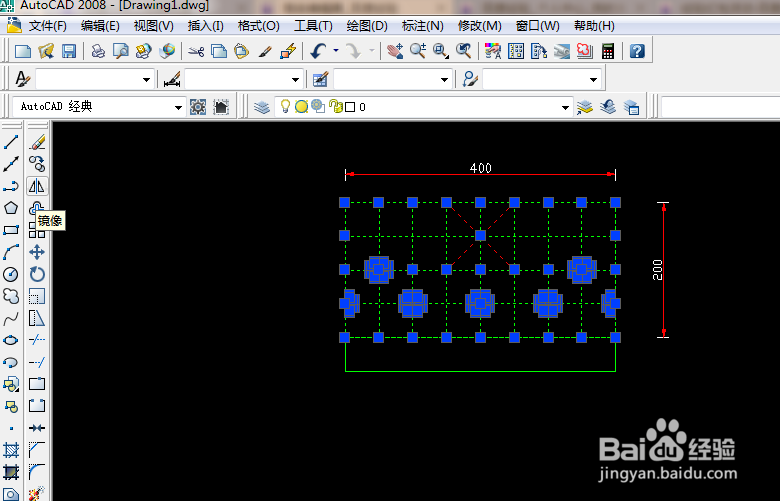Click the 400 dimension text
780x501 pixels.
481,168
